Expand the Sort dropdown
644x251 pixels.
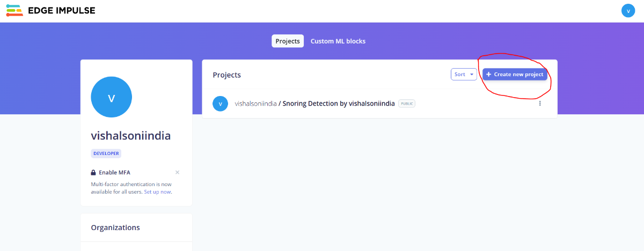pos(464,75)
